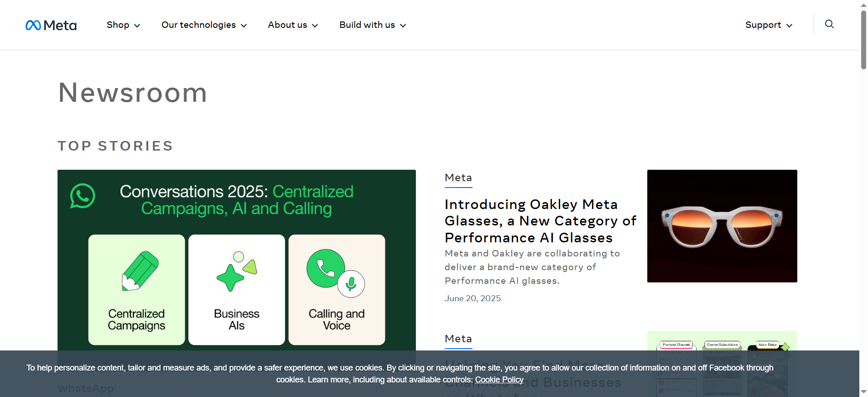
Task: Click the WhatsApp icon on the green banner
Action: (x=83, y=197)
